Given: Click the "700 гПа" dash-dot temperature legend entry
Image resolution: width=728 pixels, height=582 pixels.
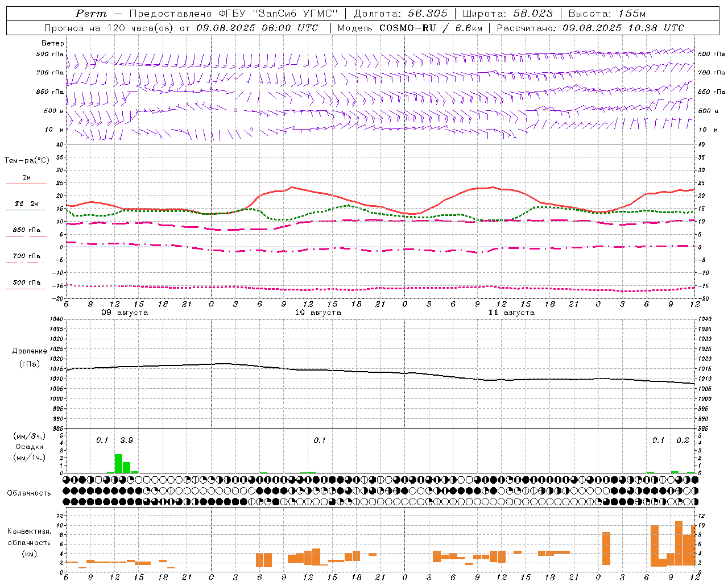Looking at the screenshot, I should click(x=26, y=256).
